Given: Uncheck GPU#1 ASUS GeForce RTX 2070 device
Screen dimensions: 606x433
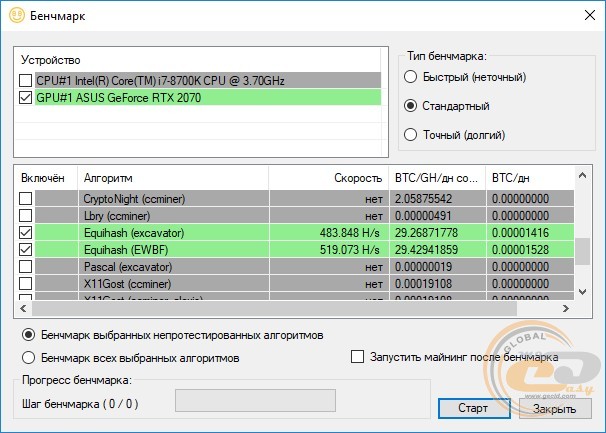Looking at the screenshot, I should (26, 98).
